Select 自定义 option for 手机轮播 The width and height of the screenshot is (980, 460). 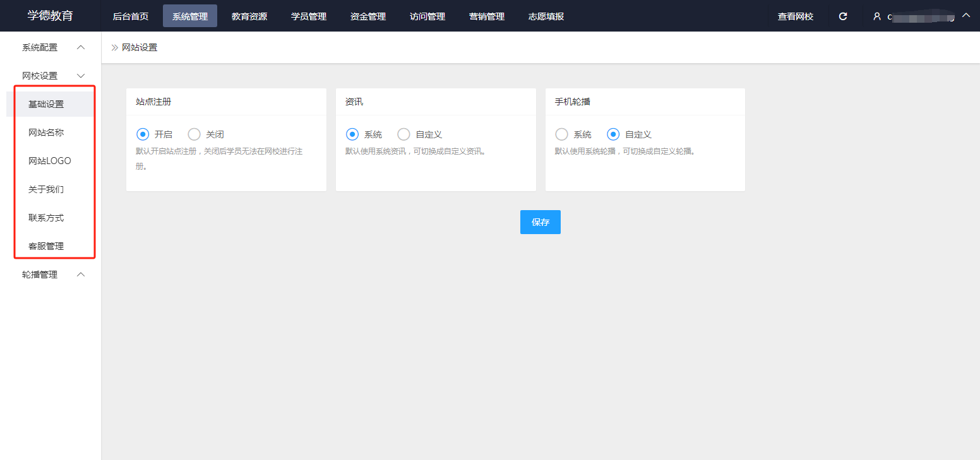tap(613, 134)
